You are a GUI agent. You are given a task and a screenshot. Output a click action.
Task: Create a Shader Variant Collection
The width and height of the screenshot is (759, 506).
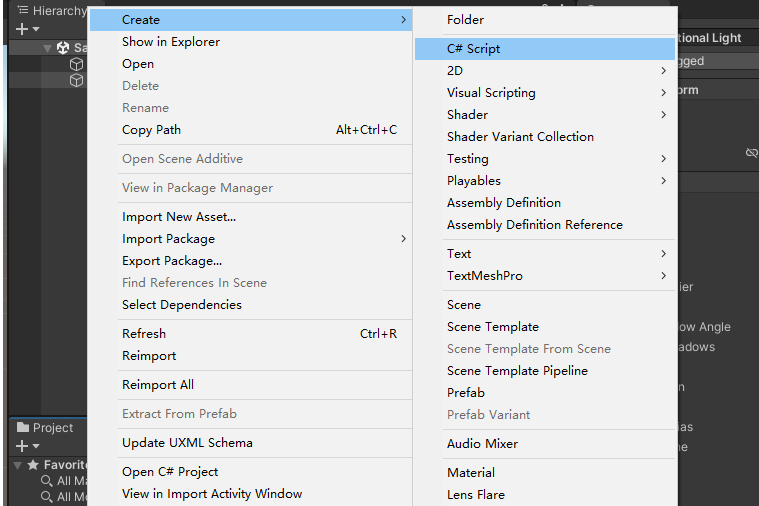click(x=545, y=137)
